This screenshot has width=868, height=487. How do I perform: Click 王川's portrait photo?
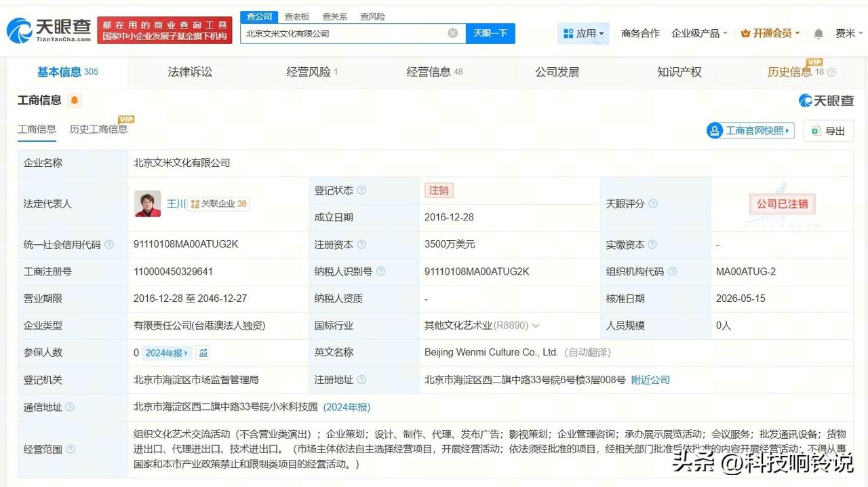[147, 203]
